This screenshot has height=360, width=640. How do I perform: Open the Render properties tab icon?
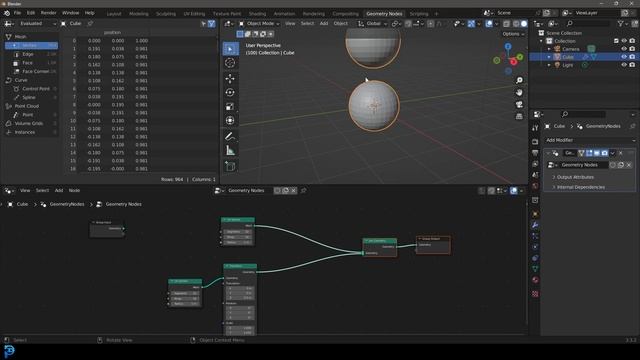tap(535, 142)
